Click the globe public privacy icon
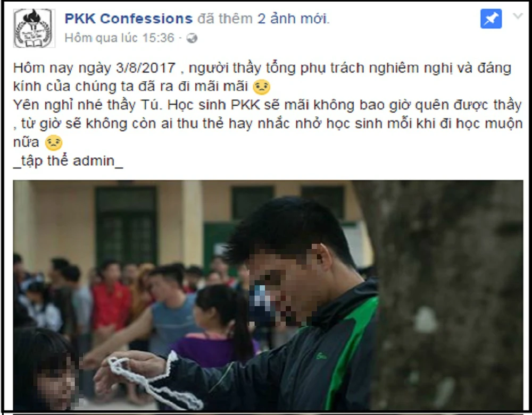532x415 pixels. tap(192, 38)
